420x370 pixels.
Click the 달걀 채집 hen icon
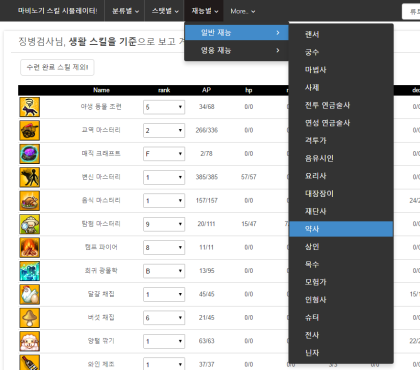(30, 294)
